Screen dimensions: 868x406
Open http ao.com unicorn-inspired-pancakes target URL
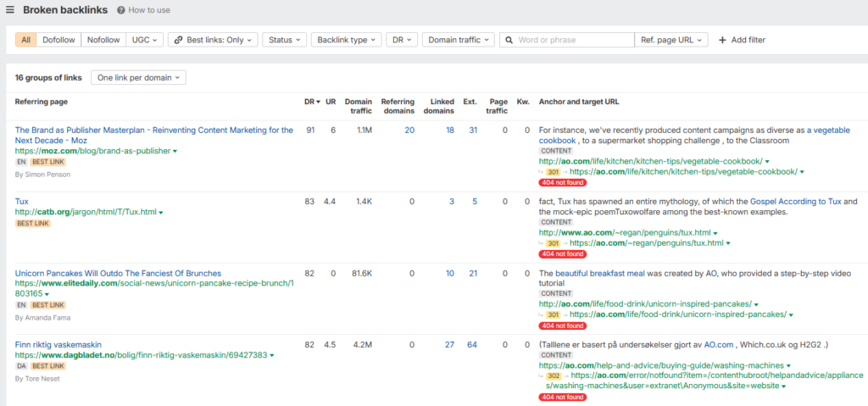(x=645, y=303)
